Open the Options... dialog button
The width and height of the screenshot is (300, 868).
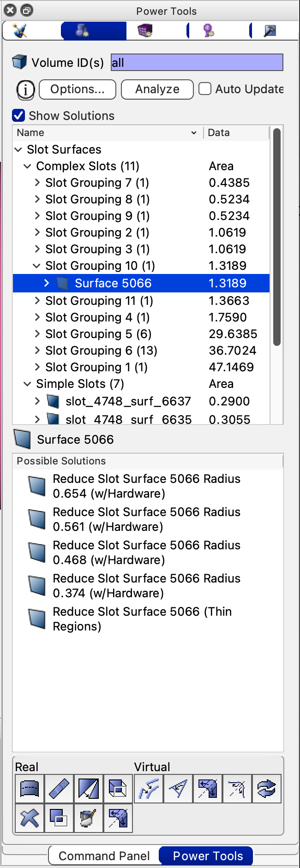point(78,89)
